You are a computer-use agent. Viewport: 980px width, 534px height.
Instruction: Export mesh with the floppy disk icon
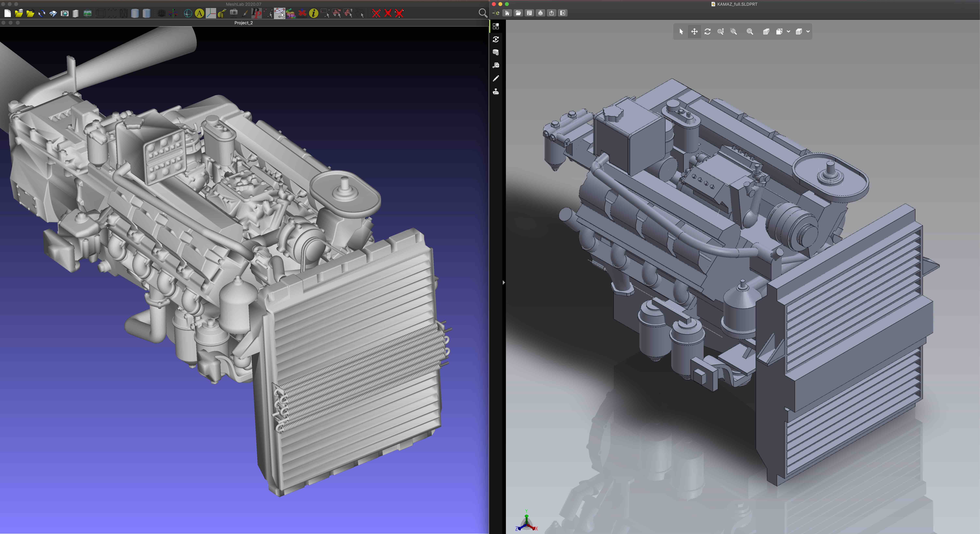53,13
